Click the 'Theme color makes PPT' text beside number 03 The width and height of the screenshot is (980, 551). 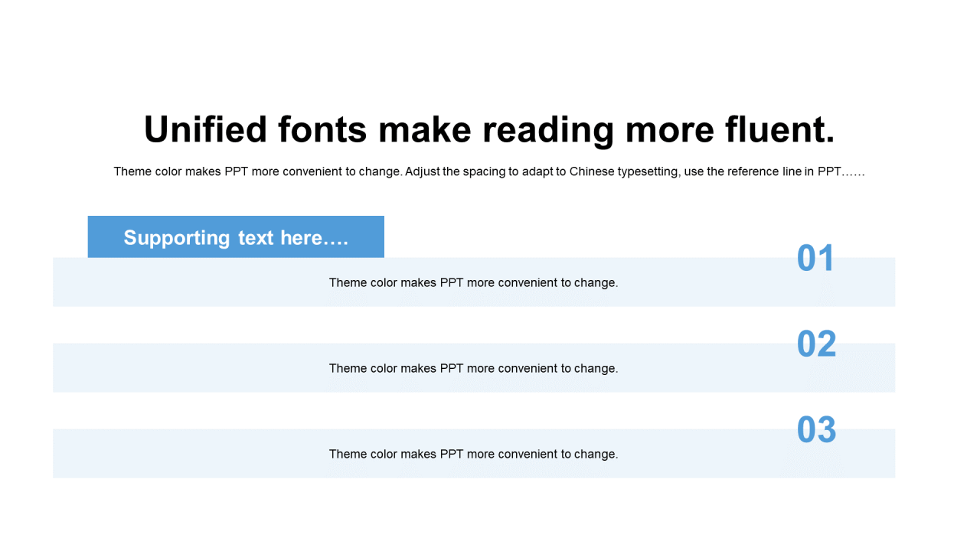click(x=473, y=454)
